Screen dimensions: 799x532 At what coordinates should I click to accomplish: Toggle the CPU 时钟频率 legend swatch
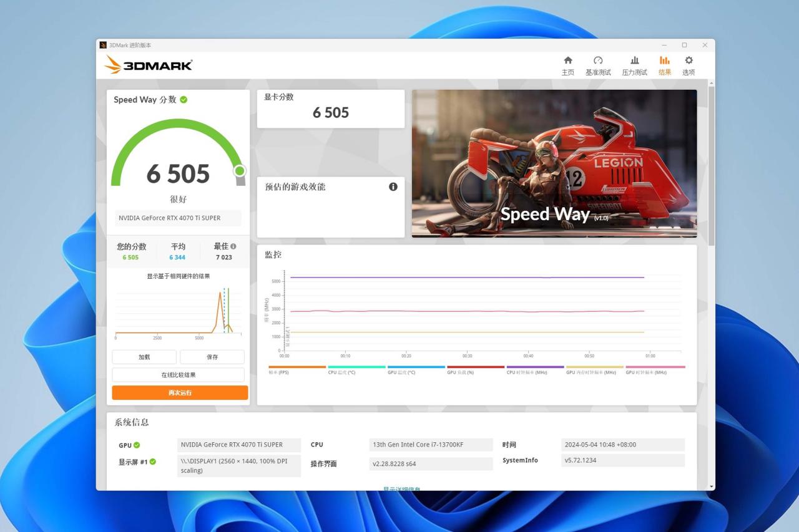tap(535, 367)
